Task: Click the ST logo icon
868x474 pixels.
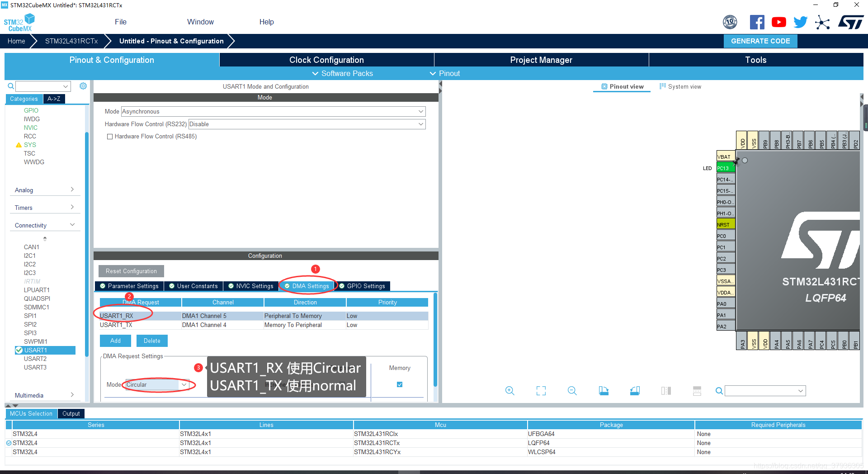Action: click(x=851, y=22)
